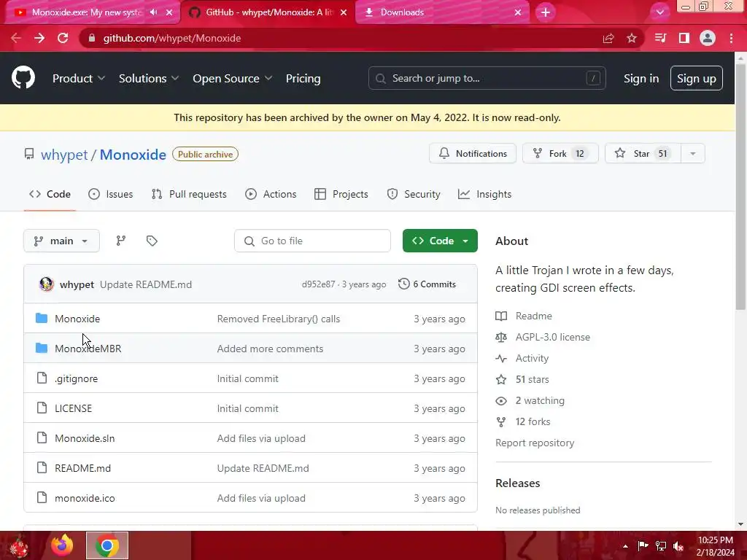
Task: Click the page vertical scrollbar thumb
Action: (x=740, y=187)
